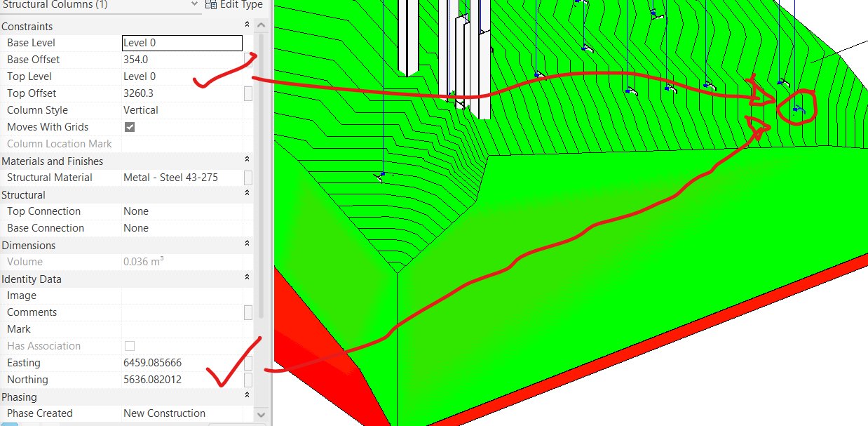Click the Base Offset parameter label
The width and height of the screenshot is (868, 426).
33,60
